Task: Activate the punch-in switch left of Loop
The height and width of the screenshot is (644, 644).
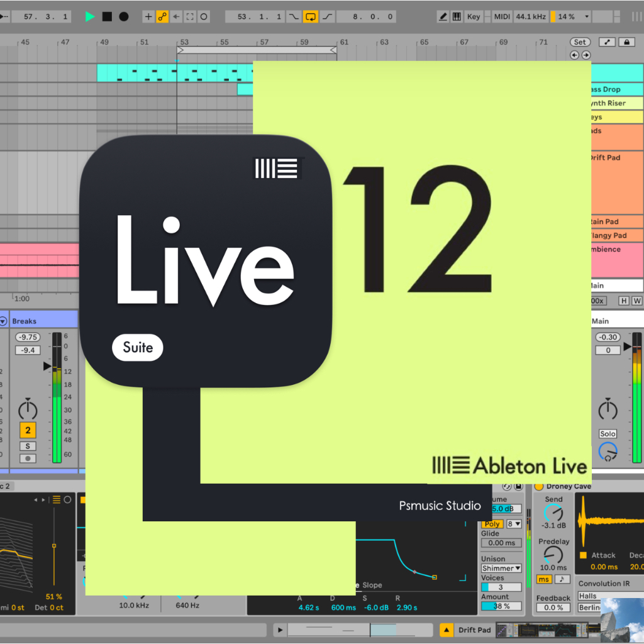Action: click(294, 16)
